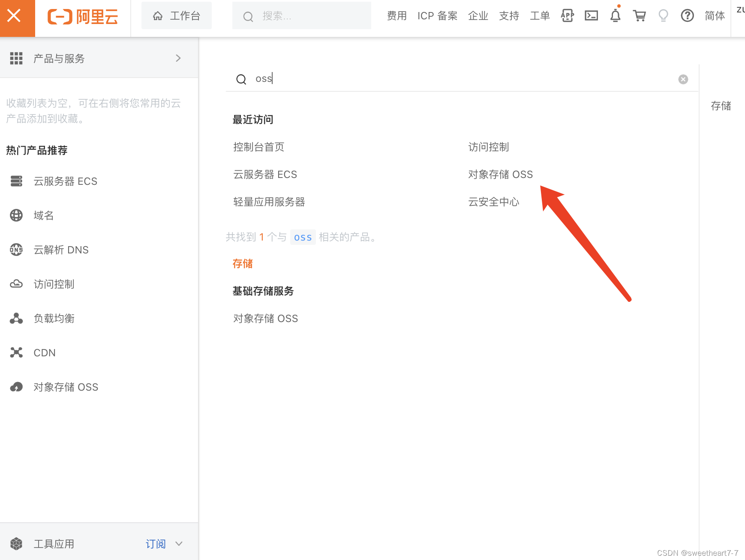Expand 工具应用 with the down chevron
The image size is (745, 560).
[179, 544]
